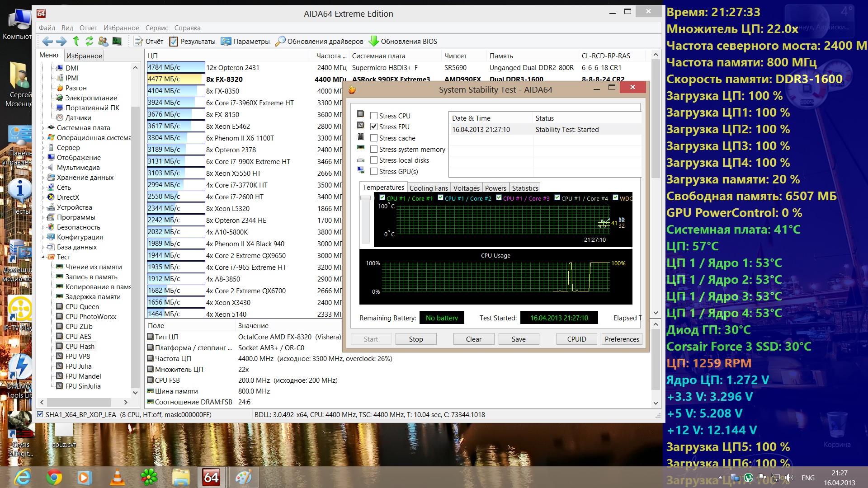Click Результаты clipboard toolbar icon
This screenshot has height=488, width=868.
(x=174, y=41)
